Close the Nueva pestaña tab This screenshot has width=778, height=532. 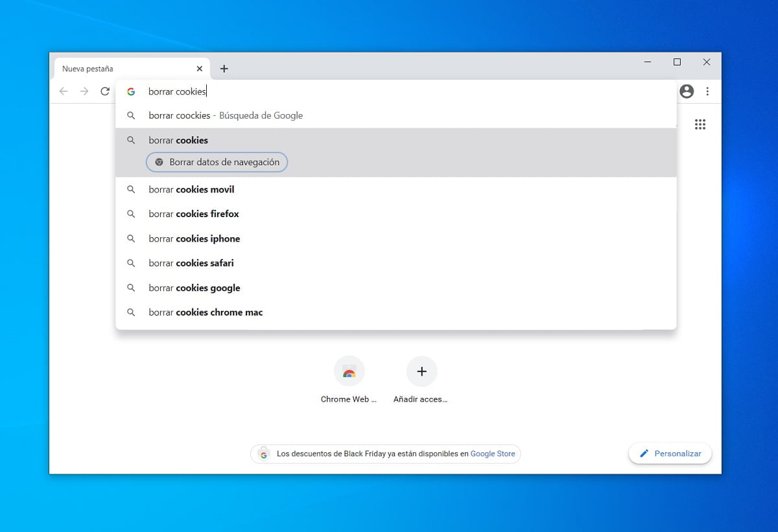point(200,69)
